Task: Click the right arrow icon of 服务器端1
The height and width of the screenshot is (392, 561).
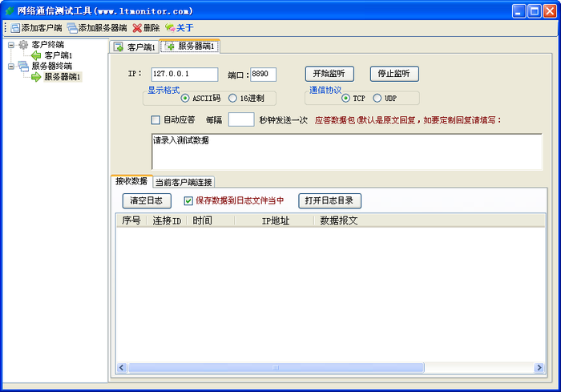Action: (x=36, y=77)
